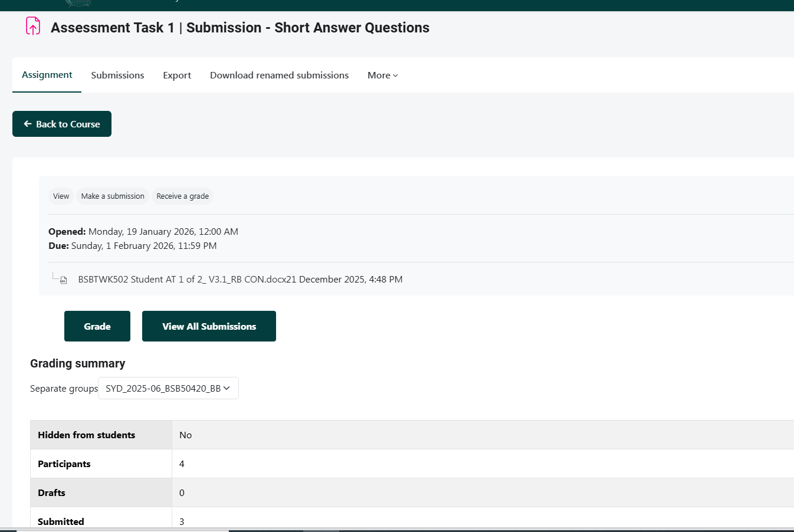This screenshot has height=532, width=794.
Task: Open the BSBTWK502 Student AT docx file
Action: (186, 280)
